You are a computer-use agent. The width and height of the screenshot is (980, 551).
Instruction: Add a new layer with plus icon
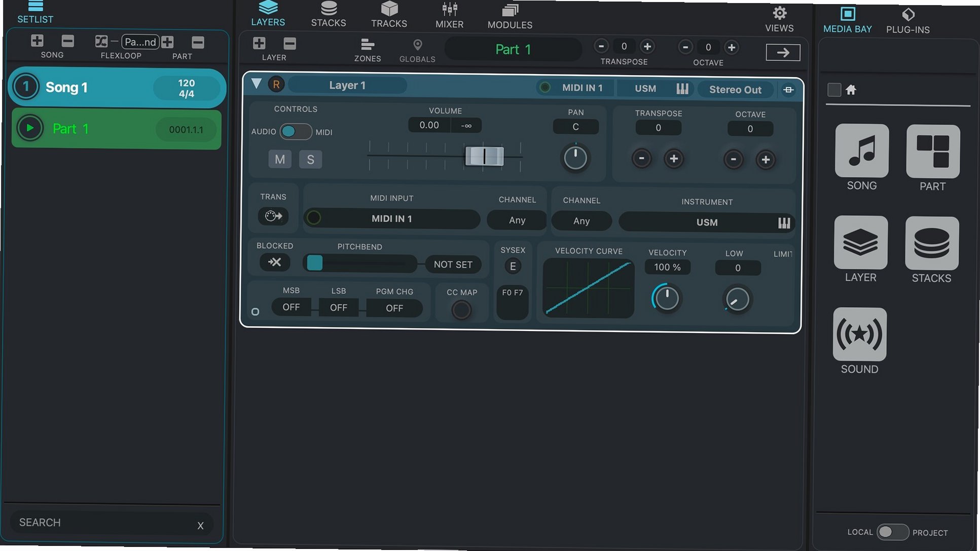[259, 43]
